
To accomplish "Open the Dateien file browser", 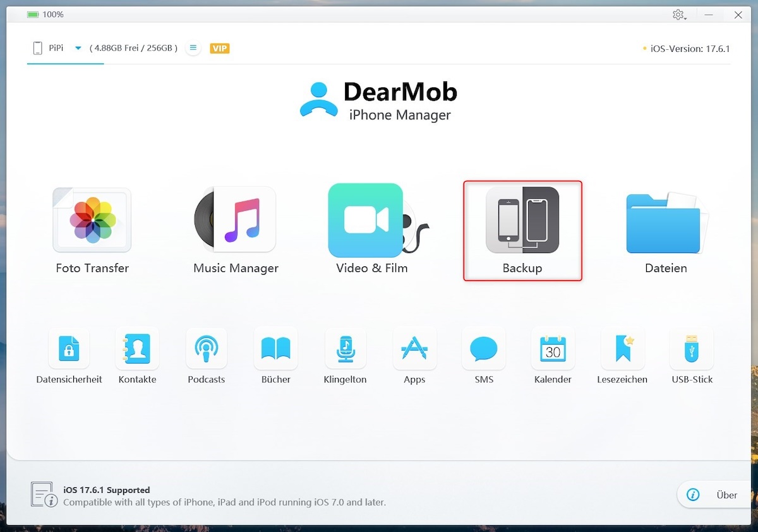I will point(666,220).
